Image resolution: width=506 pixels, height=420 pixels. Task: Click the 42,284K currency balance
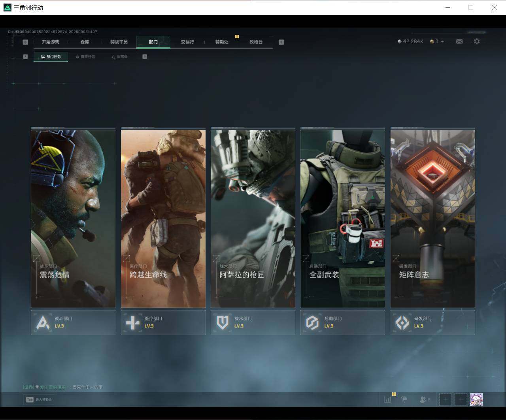tap(413, 41)
